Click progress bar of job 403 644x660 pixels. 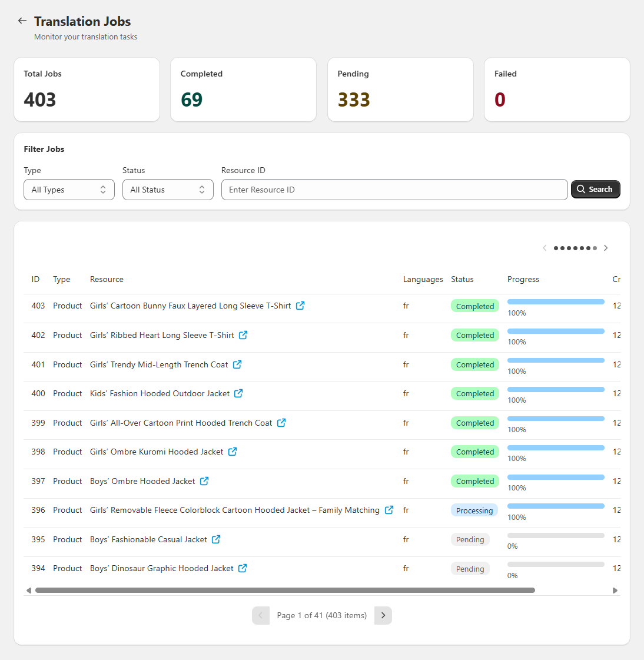[x=556, y=302]
